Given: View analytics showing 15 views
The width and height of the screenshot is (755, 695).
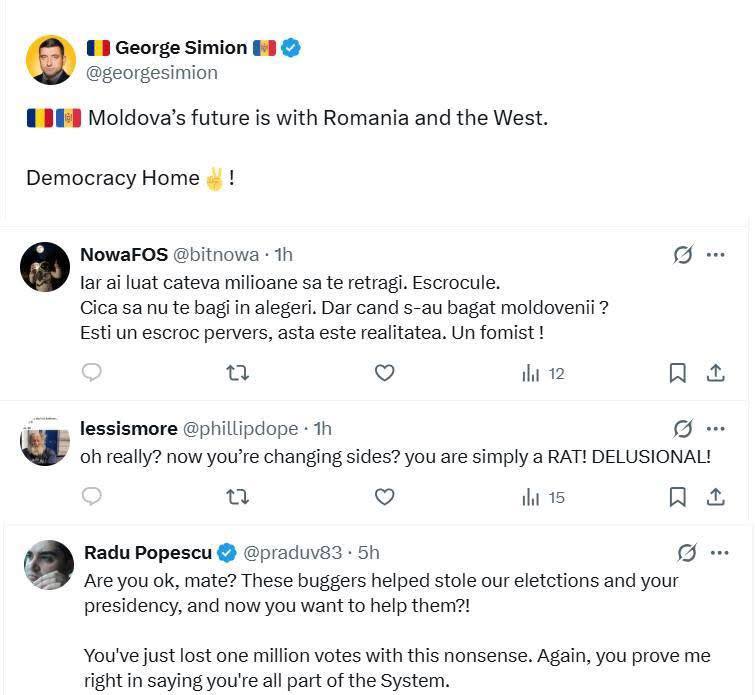Looking at the screenshot, I should (544, 497).
